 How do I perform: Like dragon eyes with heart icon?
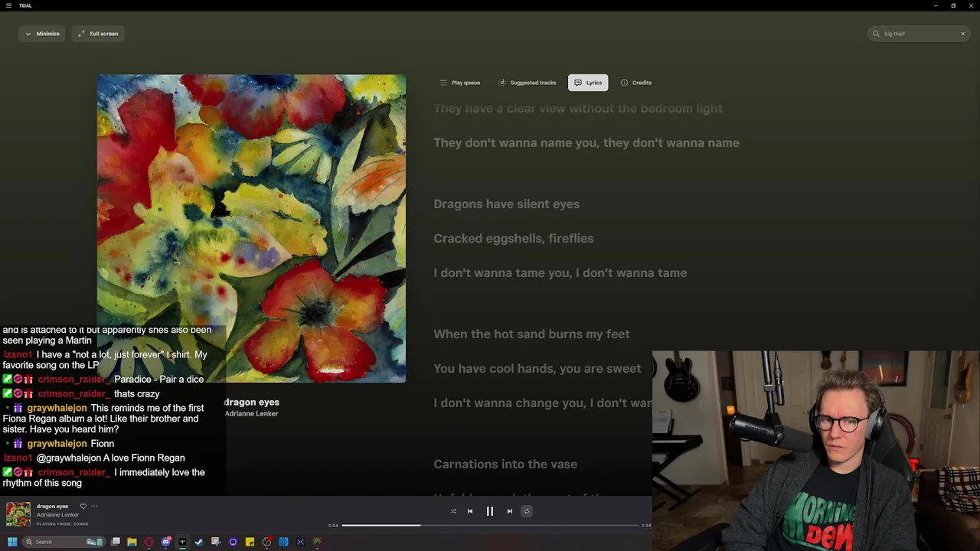[83, 506]
